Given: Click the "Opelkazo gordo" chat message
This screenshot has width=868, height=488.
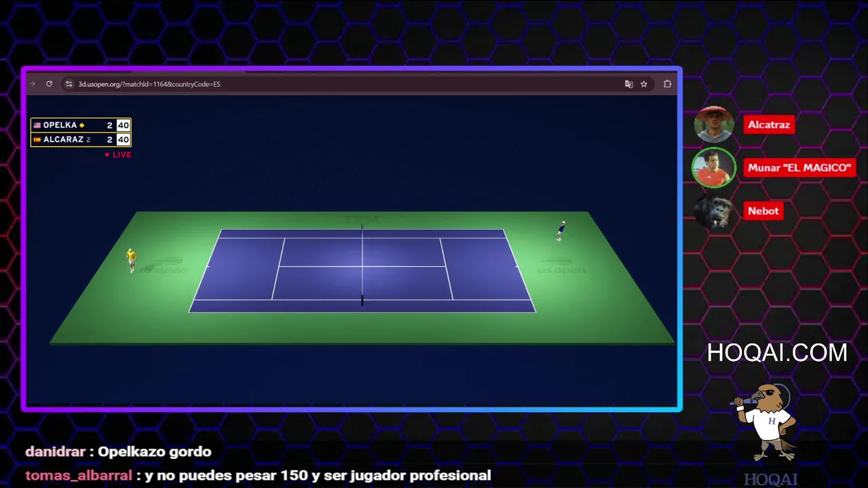Looking at the screenshot, I should [155, 451].
